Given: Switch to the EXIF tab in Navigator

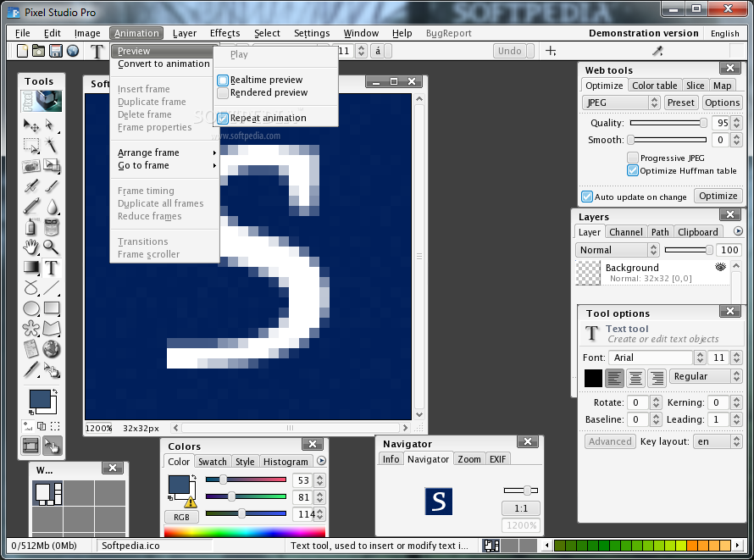Looking at the screenshot, I should tap(497, 459).
